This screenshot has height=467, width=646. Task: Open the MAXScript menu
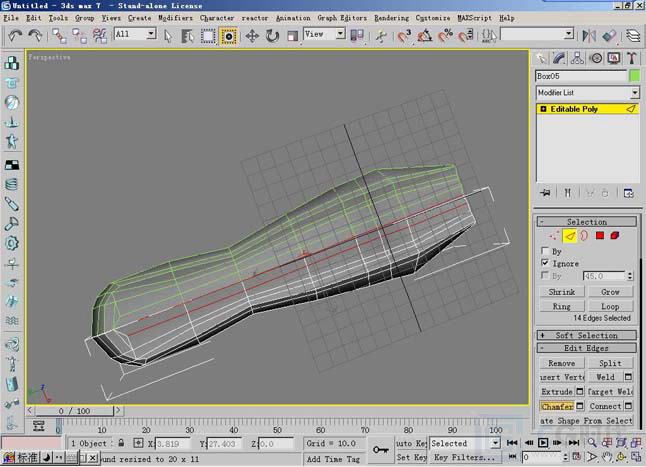click(474, 18)
